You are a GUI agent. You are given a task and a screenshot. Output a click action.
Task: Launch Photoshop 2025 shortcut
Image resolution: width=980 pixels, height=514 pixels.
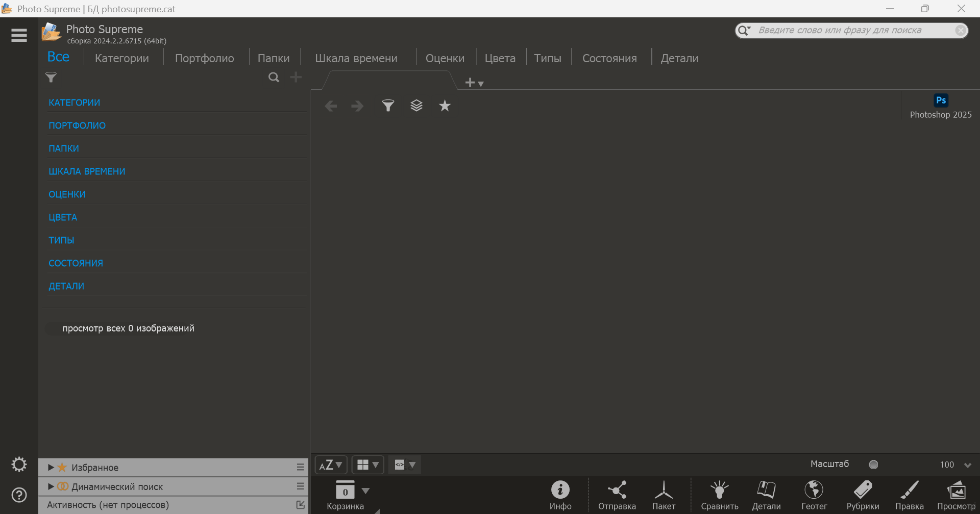[x=941, y=107]
